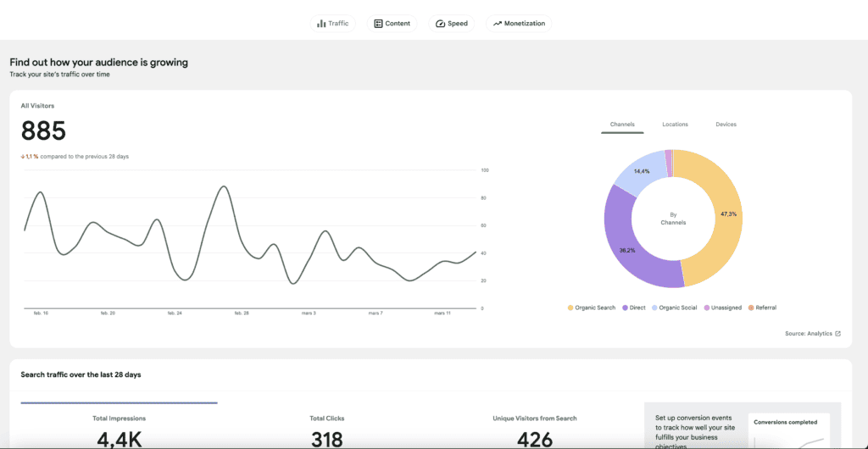Open the Conversions completed thumbnail card
This screenshot has width=868, height=449.
(789, 430)
